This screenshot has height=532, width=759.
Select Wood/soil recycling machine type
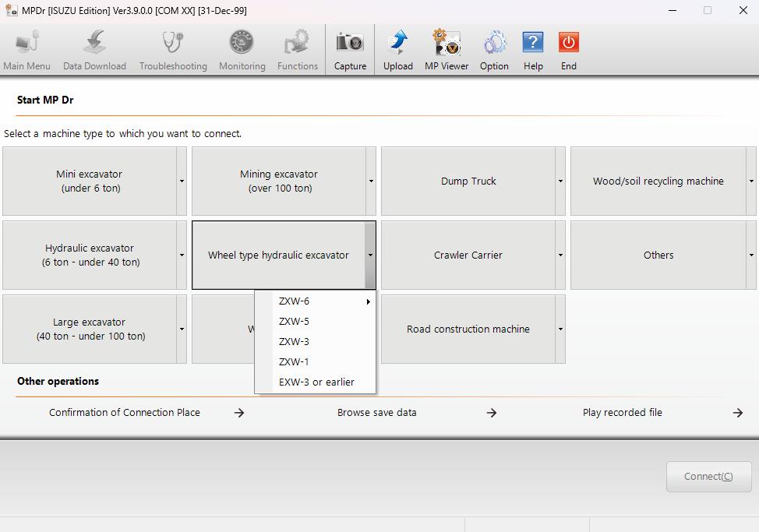tap(658, 181)
